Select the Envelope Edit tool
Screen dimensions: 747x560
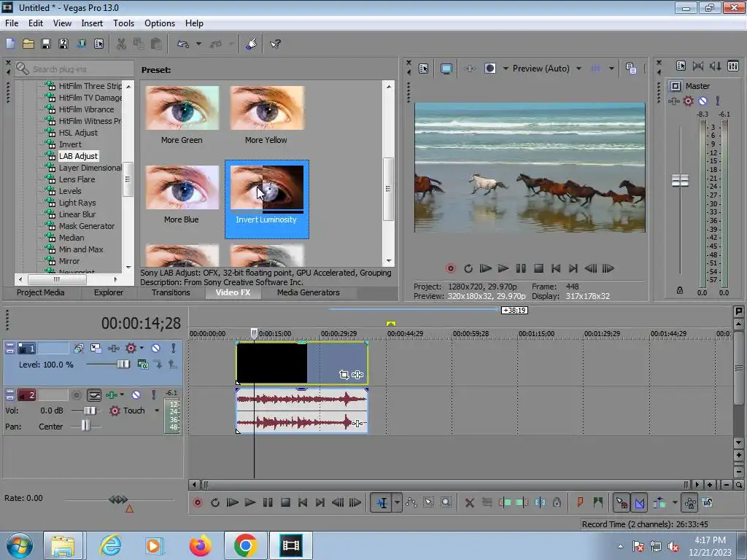[411, 502]
